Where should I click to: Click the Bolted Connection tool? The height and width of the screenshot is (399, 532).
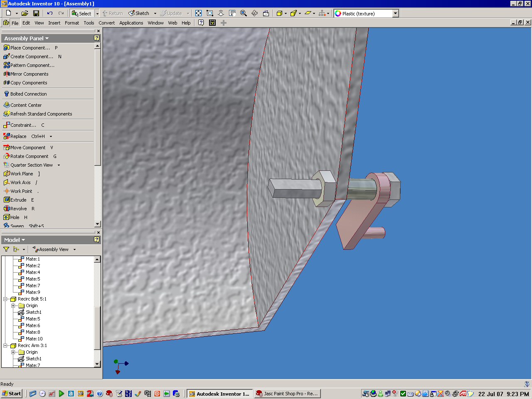(x=28, y=94)
